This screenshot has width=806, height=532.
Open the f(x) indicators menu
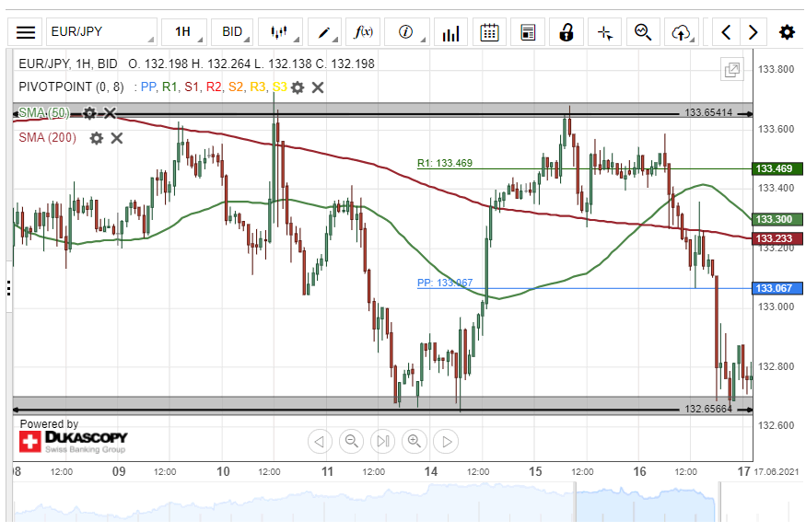click(x=365, y=32)
